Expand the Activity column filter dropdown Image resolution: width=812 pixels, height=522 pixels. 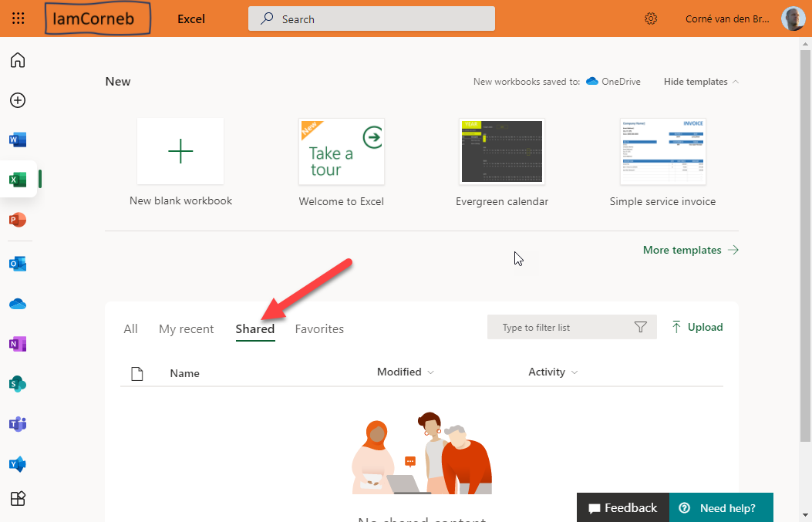[553, 372]
